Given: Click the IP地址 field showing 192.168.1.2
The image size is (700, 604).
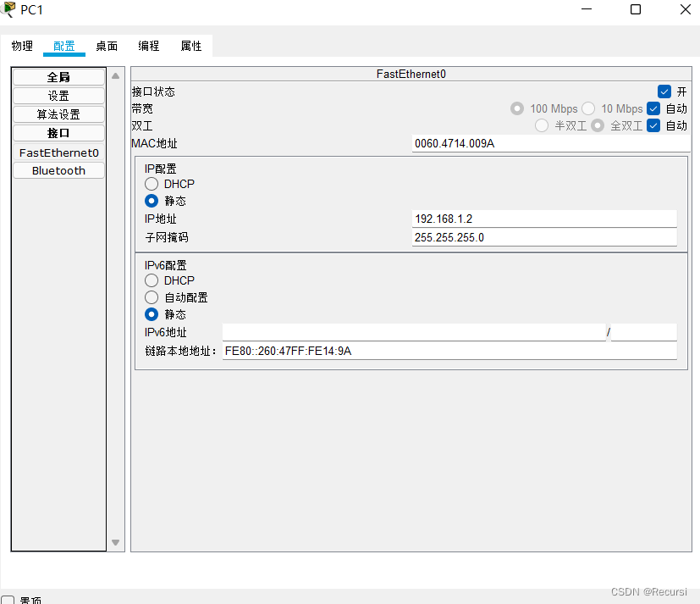Looking at the screenshot, I should [x=544, y=219].
